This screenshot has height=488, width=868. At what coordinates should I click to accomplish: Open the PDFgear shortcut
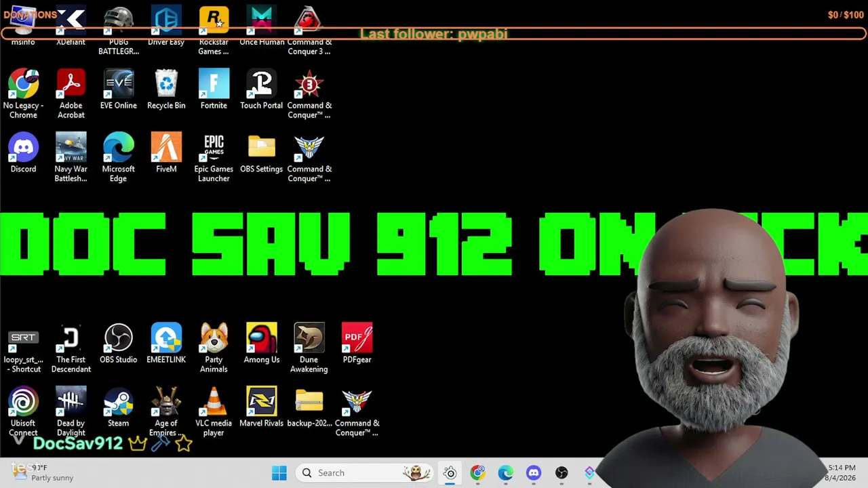click(x=357, y=343)
